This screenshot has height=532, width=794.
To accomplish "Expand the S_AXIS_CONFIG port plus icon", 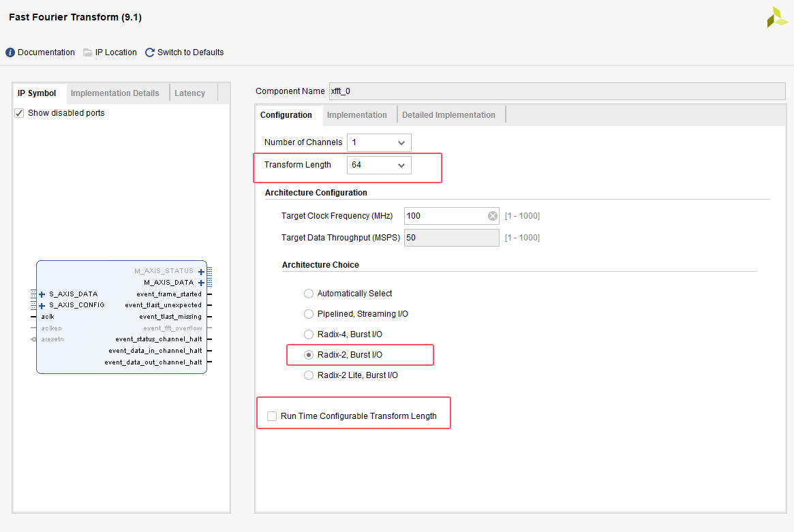I will tap(42, 306).
